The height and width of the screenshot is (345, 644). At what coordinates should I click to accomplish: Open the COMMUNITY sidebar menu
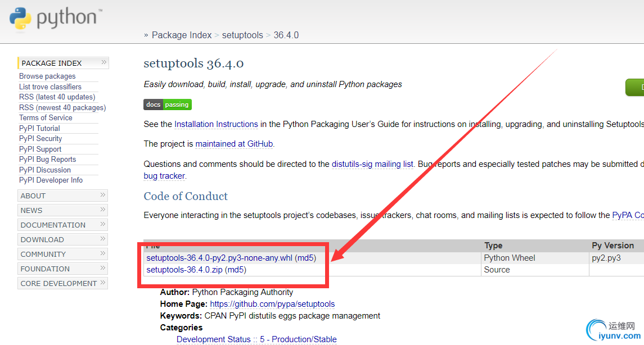point(43,254)
